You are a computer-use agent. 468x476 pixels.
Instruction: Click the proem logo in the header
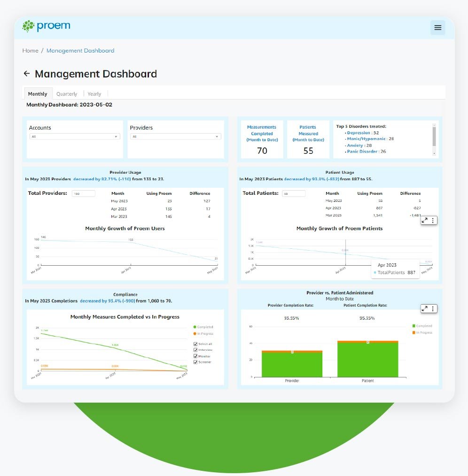click(x=46, y=26)
